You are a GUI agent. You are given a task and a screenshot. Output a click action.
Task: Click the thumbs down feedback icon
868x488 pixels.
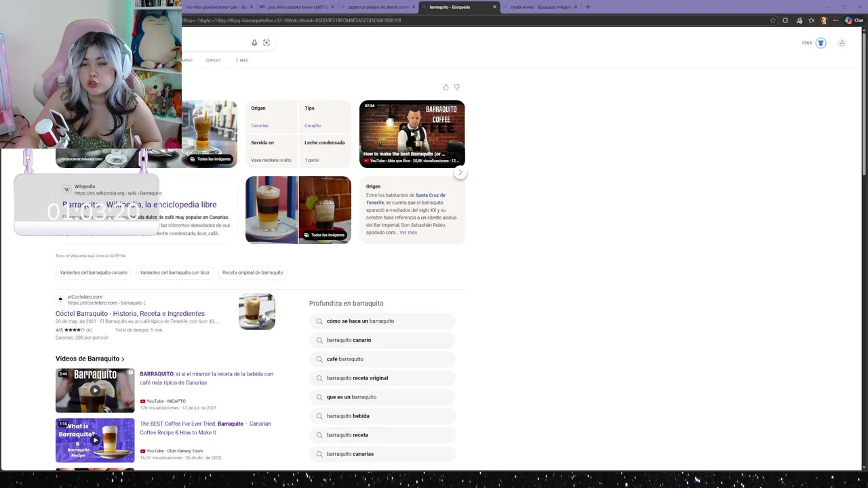coord(456,87)
